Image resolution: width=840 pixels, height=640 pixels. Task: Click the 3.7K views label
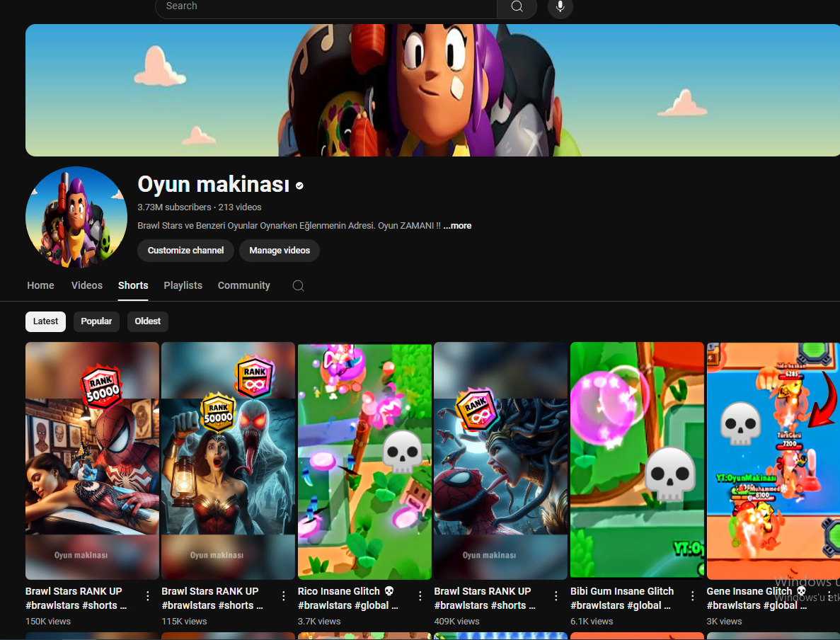pos(319,622)
